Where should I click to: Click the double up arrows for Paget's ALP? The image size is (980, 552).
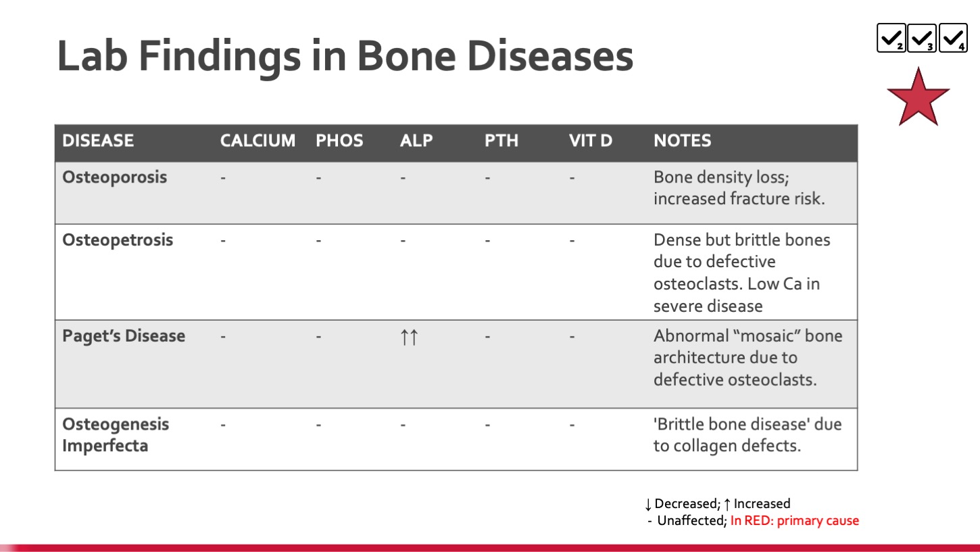(x=409, y=337)
